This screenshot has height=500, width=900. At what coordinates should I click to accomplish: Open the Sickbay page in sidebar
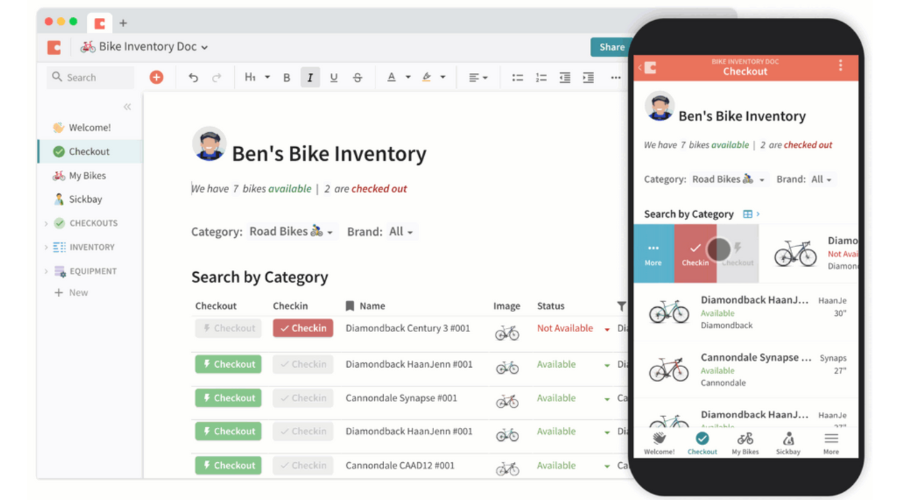click(90, 199)
